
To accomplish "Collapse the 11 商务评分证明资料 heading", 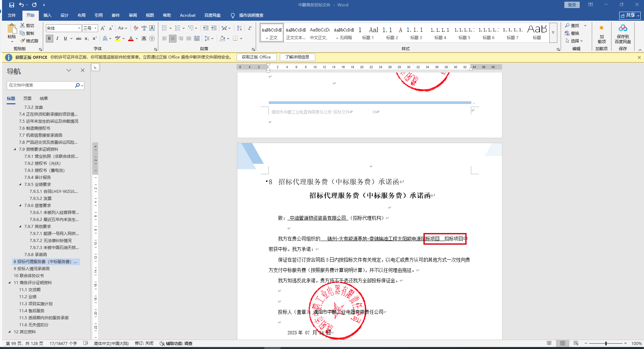I will 9,283.
